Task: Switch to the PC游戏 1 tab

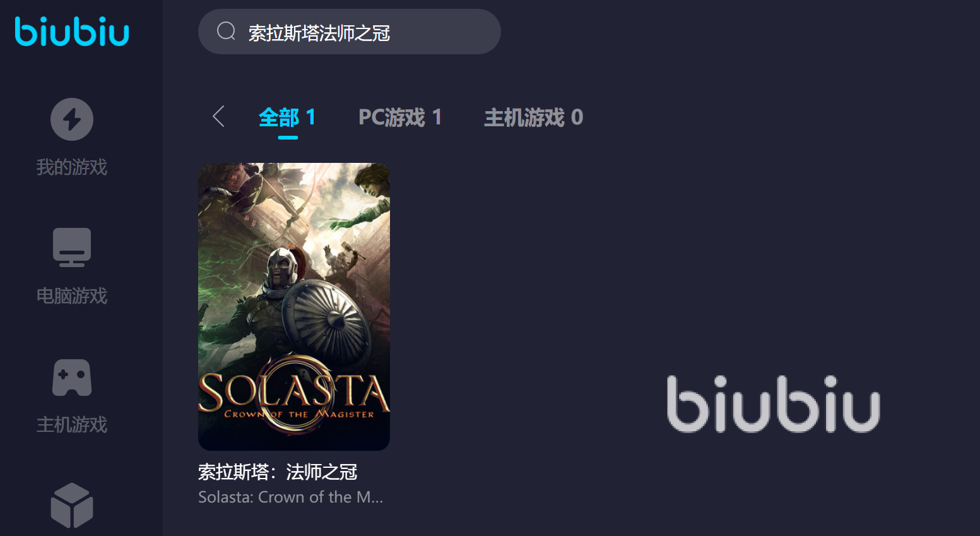Action: click(x=400, y=117)
